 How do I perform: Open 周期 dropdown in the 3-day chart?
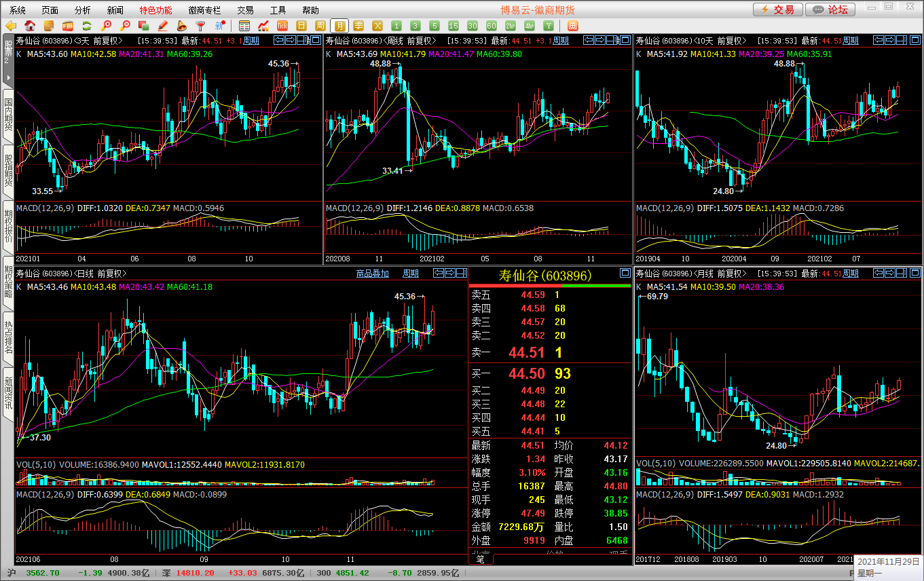pyautogui.click(x=251, y=41)
